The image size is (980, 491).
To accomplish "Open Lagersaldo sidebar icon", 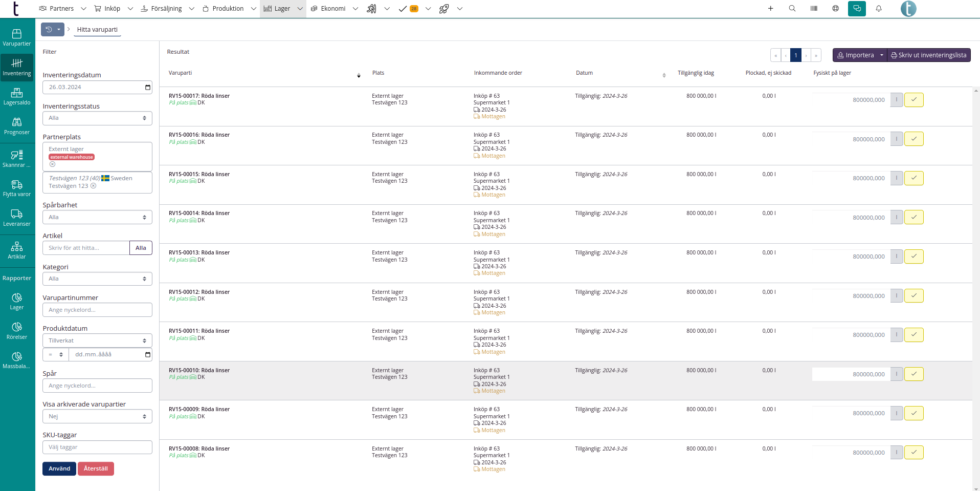I will point(17,97).
